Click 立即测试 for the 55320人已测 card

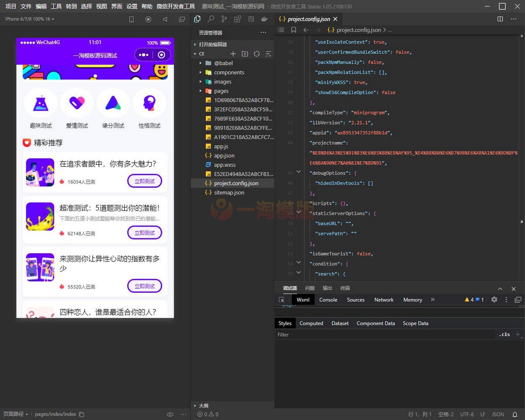pos(145,286)
